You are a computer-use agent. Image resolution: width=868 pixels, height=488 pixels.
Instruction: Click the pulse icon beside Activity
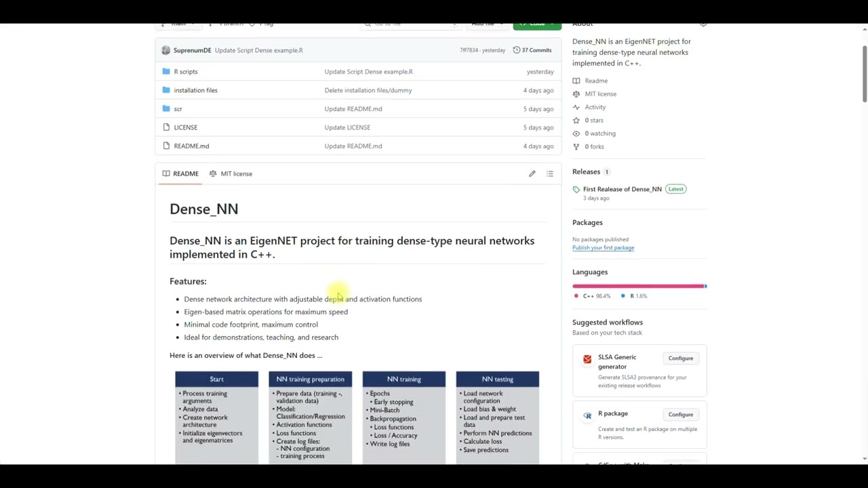pos(576,107)
